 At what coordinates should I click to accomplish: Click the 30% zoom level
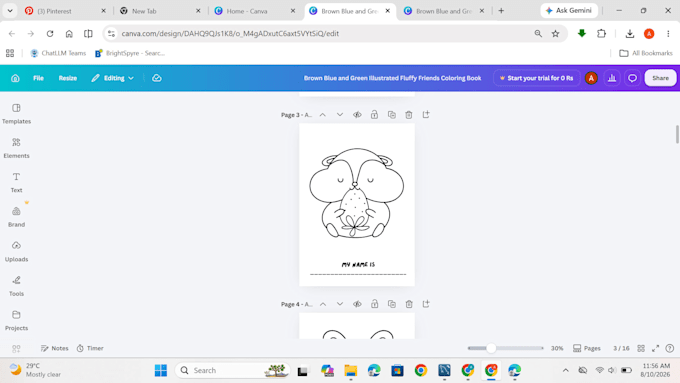(557, 348)
